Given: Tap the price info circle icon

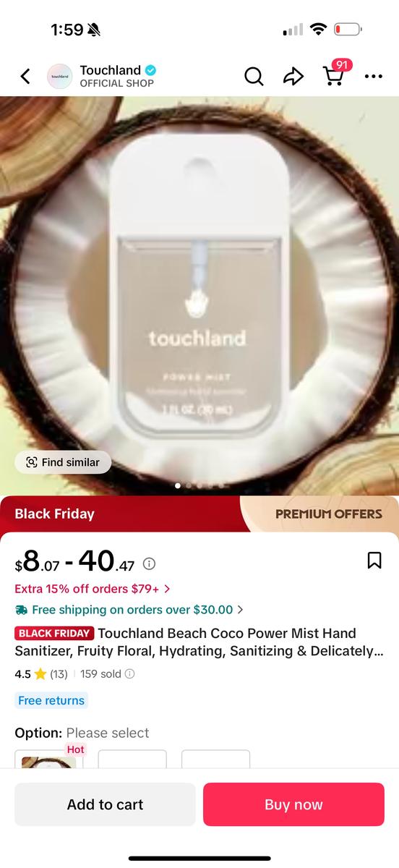Looking at the screenshot, I should pyautogui.click(x=149, y=563).
